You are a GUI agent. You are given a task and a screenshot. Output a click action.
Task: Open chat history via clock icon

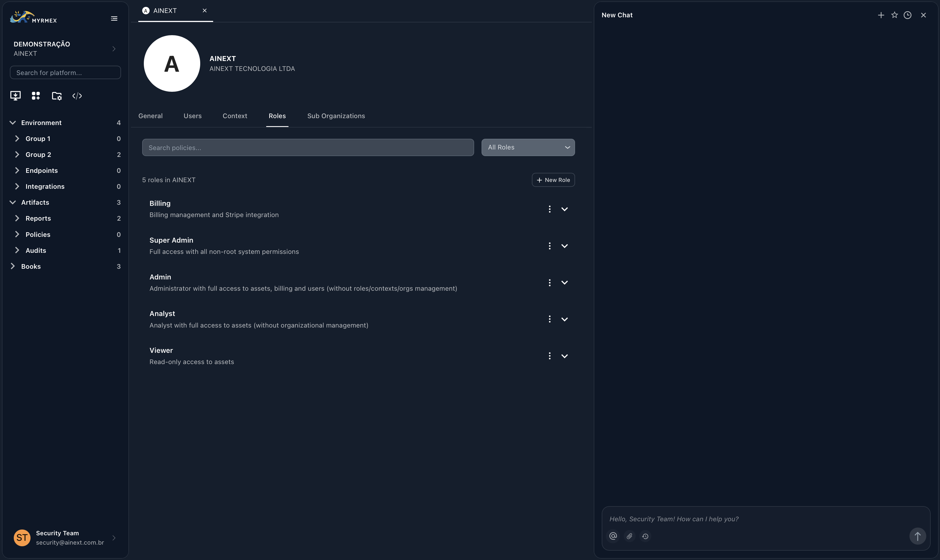(908, 15)
